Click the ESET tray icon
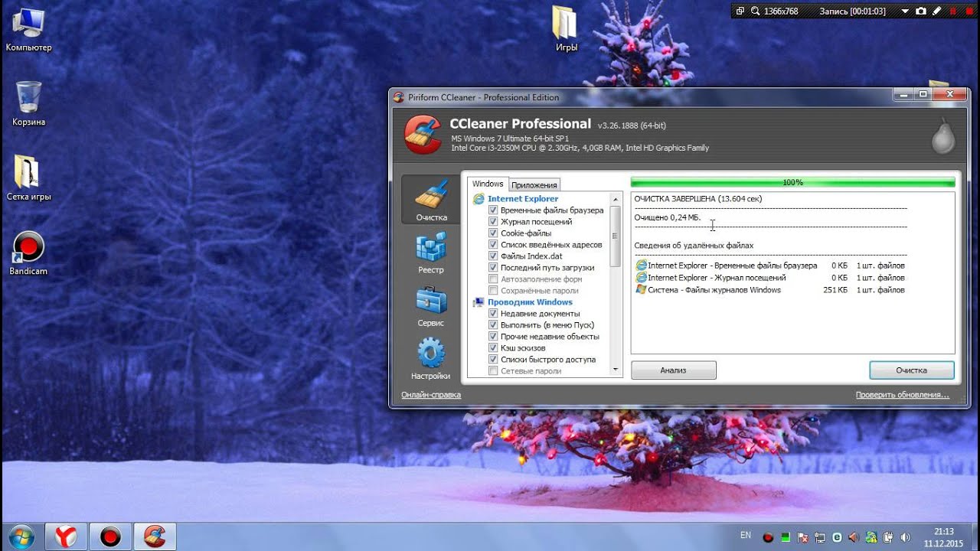 [837, 537]
